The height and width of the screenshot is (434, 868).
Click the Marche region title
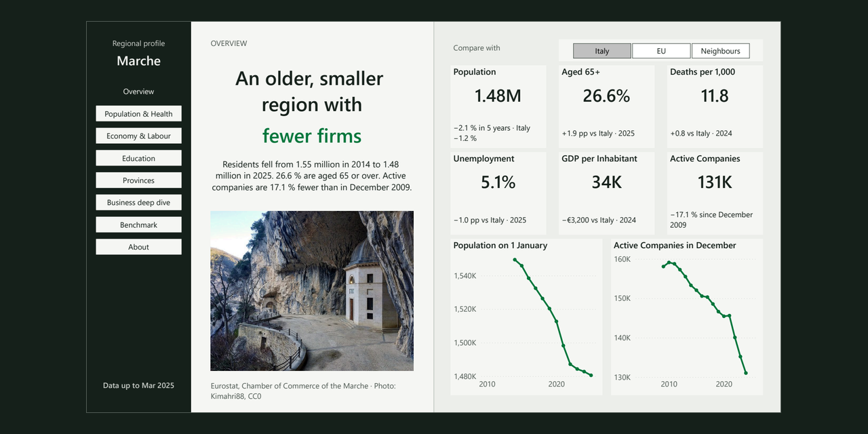[138, 61]
